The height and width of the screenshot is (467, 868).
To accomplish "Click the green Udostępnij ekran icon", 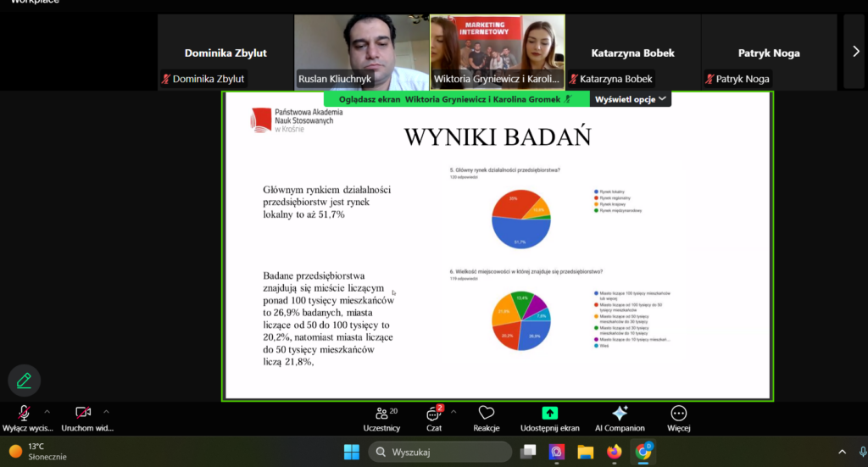I will tap(549, 414).
